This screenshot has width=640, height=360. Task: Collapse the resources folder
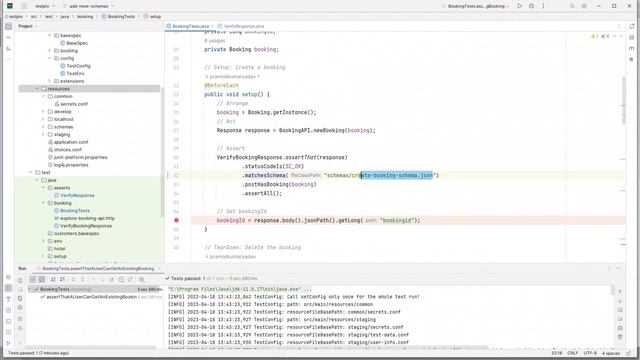[x=37, y=89]
